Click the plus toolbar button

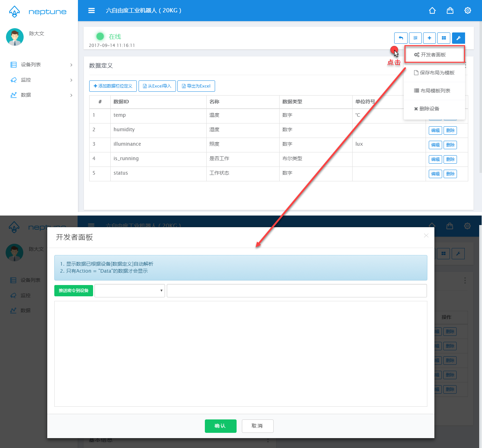click(429, 38)
